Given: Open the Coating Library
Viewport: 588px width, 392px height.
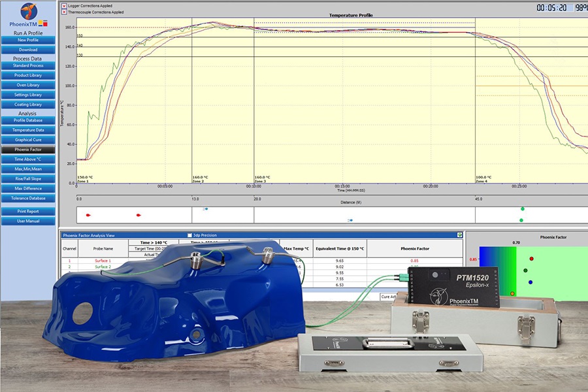Looking at the screenshot, I should [28, 105].
